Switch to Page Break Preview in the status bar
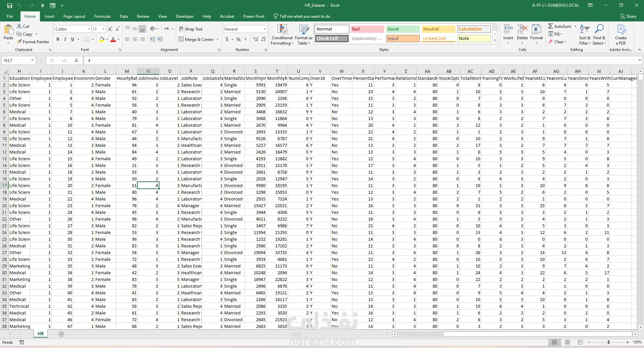 [x=580, y=342]
